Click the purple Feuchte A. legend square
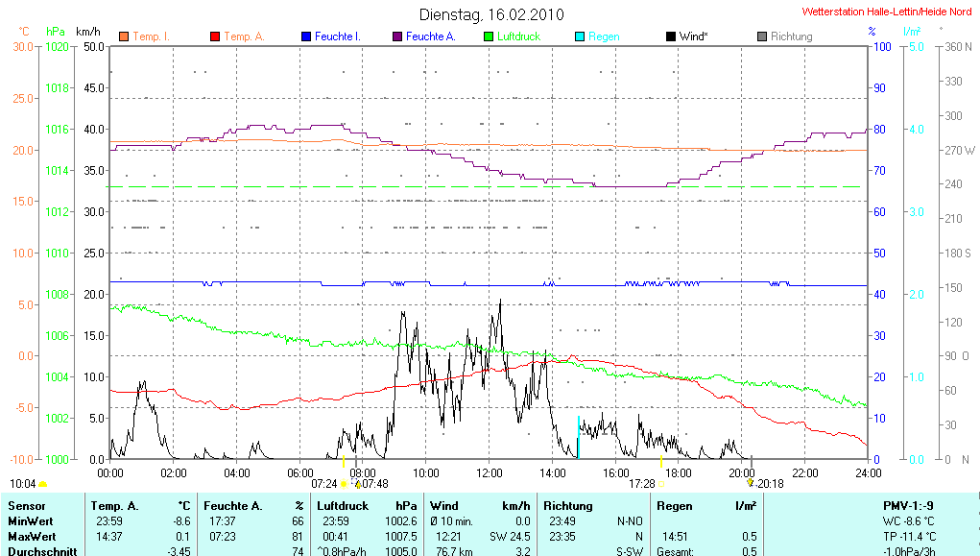The image size is (980, 556). click(396, 36)
